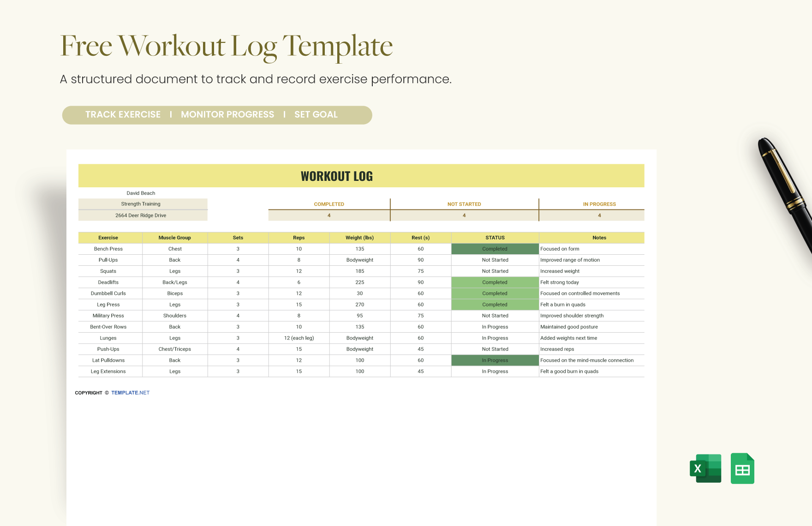Click the Muscle Group column header
The height and width of the screenshot is (526, 812).
[175, 237]
